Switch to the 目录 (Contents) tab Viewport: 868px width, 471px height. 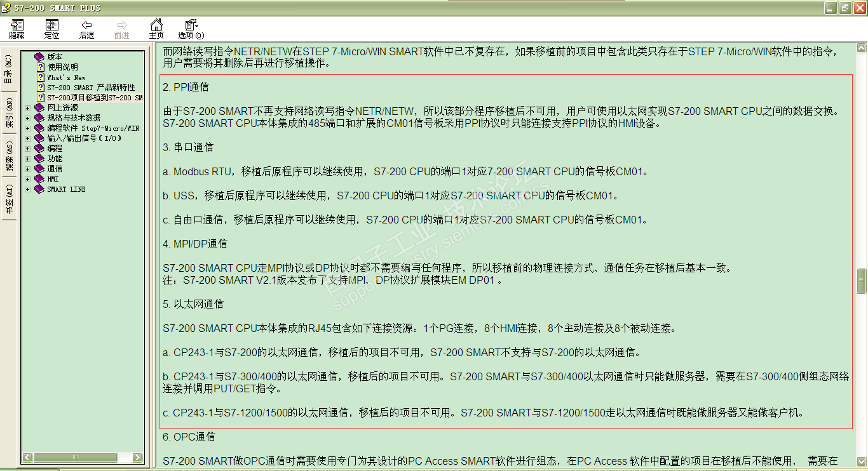pos(9,69)
